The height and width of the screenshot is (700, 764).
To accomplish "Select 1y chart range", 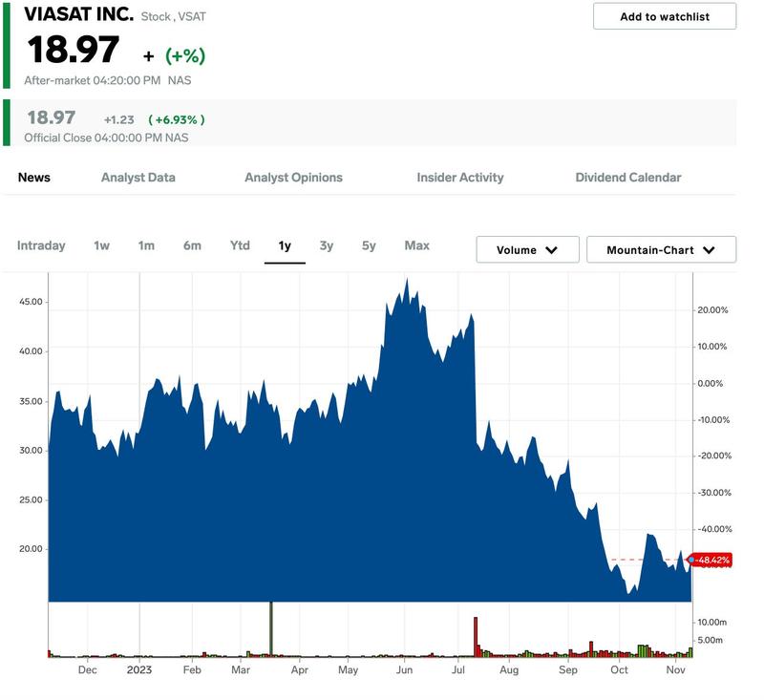I will 285,246.
